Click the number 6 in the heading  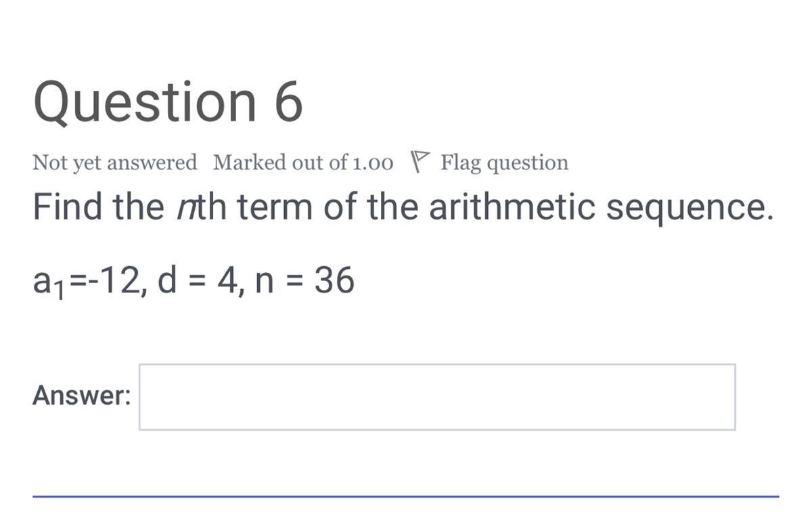(x=288, y=103)
